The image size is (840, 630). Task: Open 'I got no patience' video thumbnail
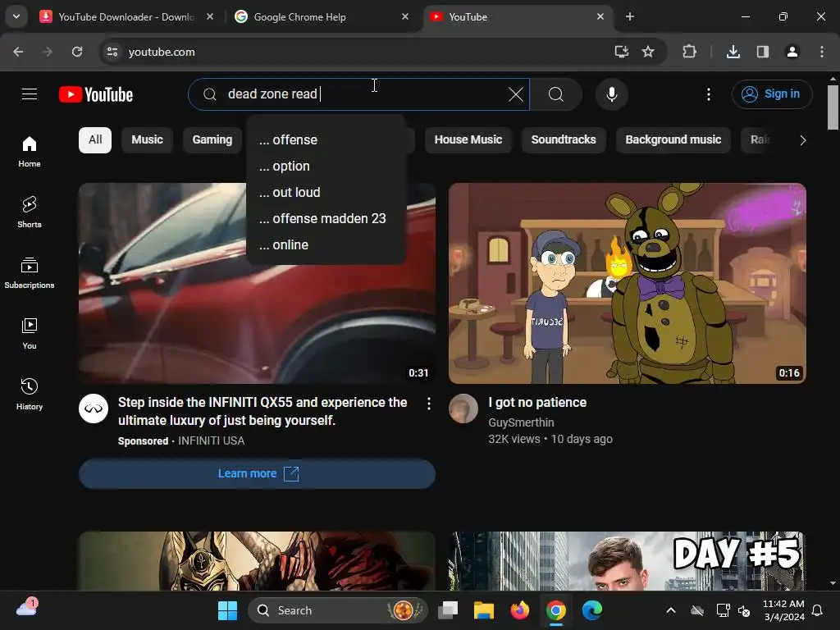pyautogui.click(x=628, y=283)
